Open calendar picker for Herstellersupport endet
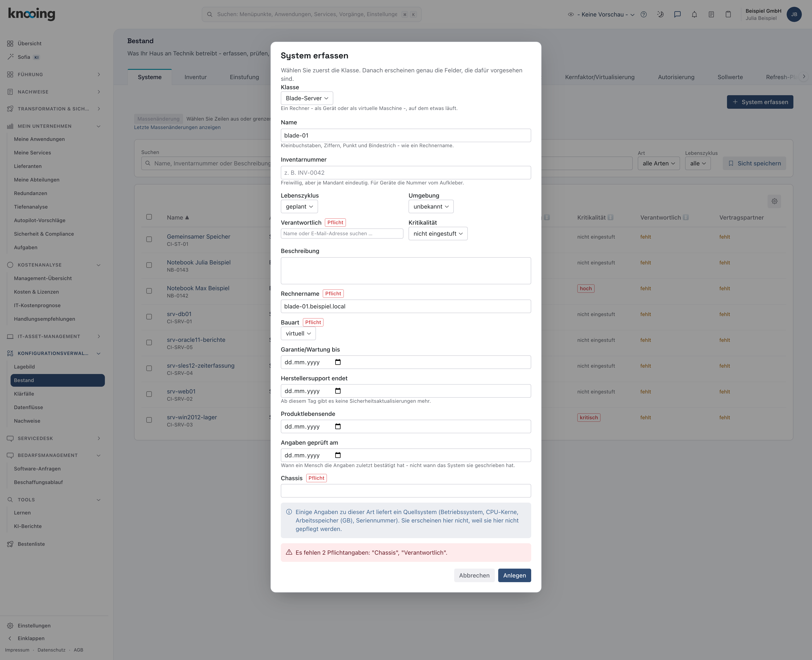 pos(338,391)
